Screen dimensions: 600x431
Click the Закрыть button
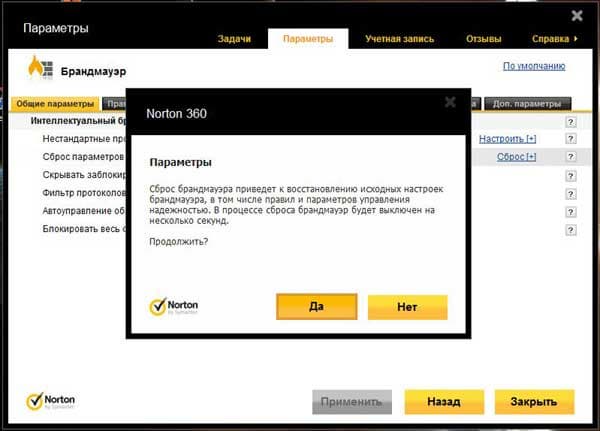pyautogui.click(x=535, y=402)
